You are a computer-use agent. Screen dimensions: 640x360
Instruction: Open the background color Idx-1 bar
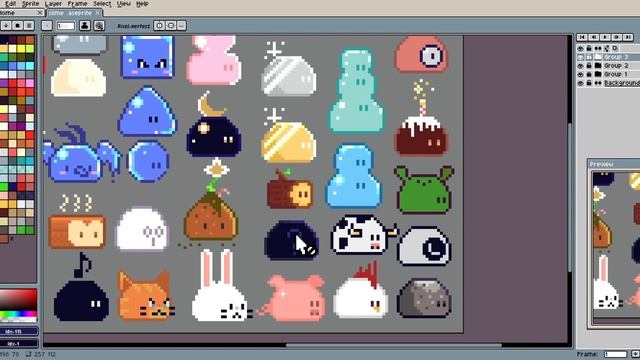19,344
